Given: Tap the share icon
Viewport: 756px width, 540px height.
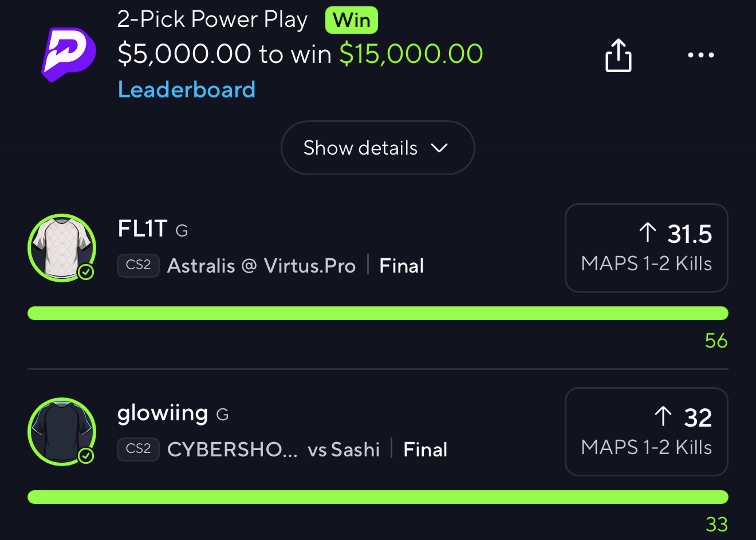Looking at the screenshot, I should pyautogui.click(x=619, y=56).
